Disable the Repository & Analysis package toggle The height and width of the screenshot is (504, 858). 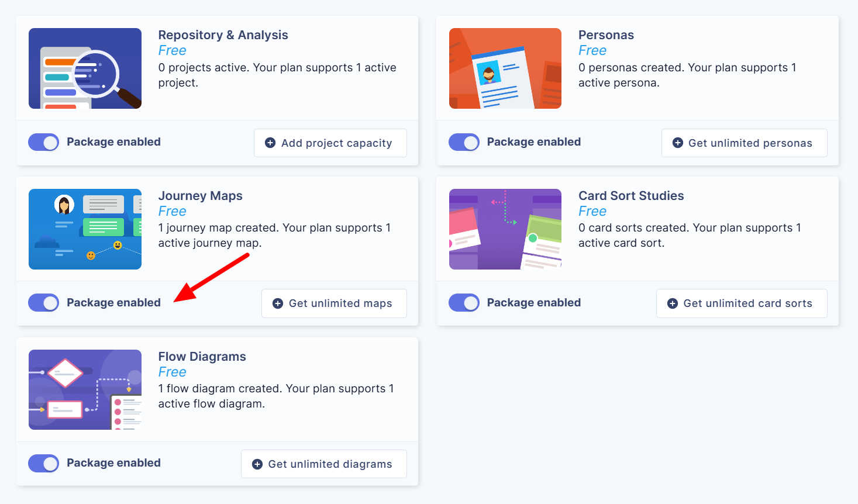point(43,142)
